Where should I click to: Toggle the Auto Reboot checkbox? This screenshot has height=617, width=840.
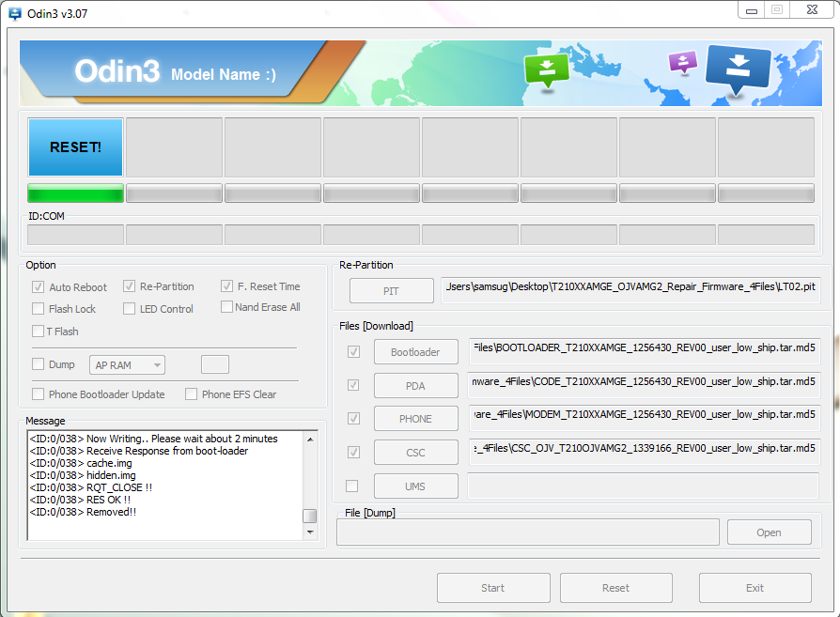pos(38,286)
